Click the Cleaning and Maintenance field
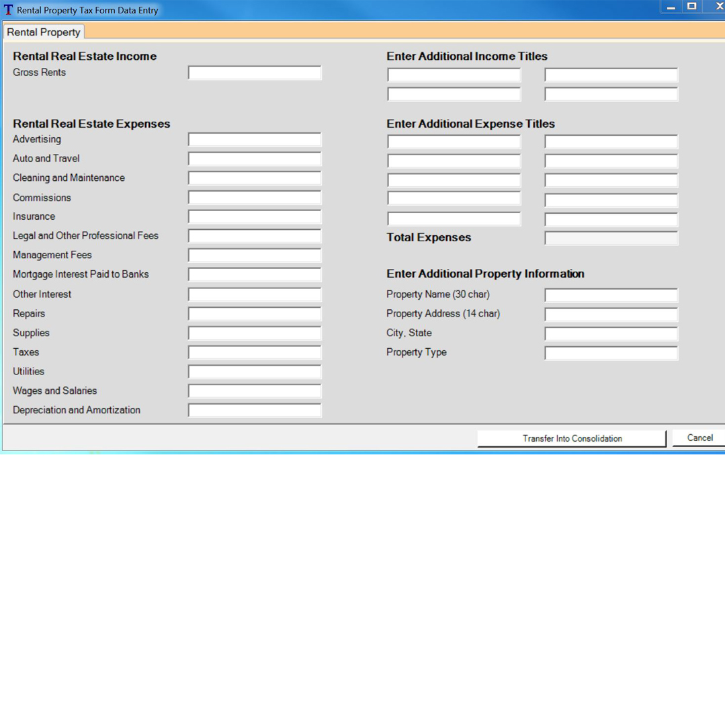 [254, 177]
